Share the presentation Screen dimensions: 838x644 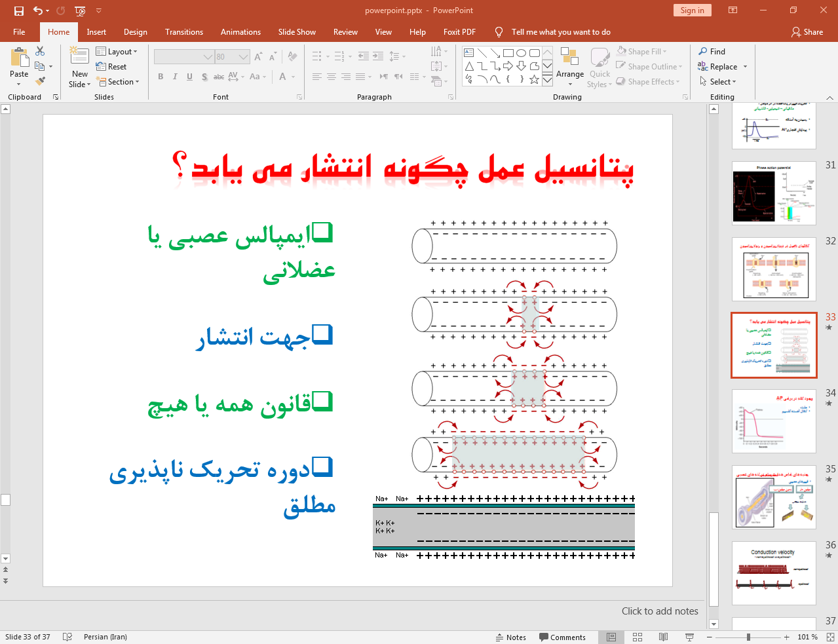807,32
